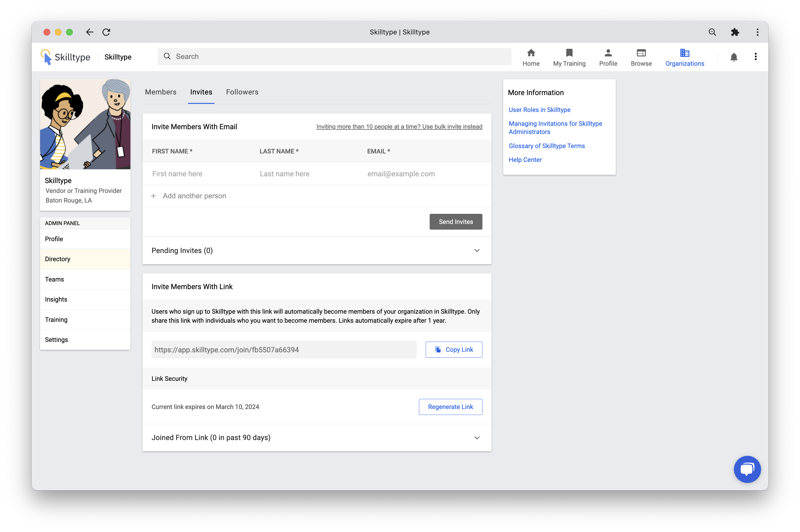The width and height of the screenshot is (800, 532).
Task: Open the Browse icon in navigation bar
Action: click(641, 53)
